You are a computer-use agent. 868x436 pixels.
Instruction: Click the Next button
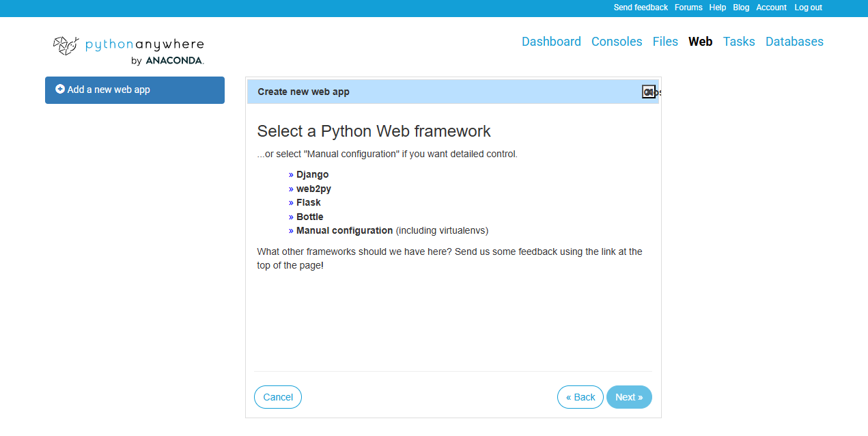click(629, 397)
